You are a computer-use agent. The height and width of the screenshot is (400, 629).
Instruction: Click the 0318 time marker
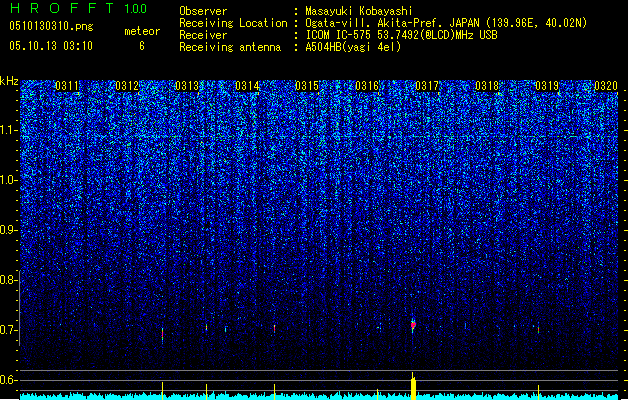point(487,86)
